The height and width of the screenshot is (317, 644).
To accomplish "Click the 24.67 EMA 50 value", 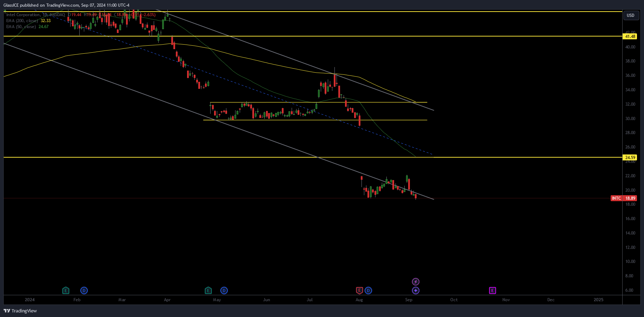I will coord(44,27).
